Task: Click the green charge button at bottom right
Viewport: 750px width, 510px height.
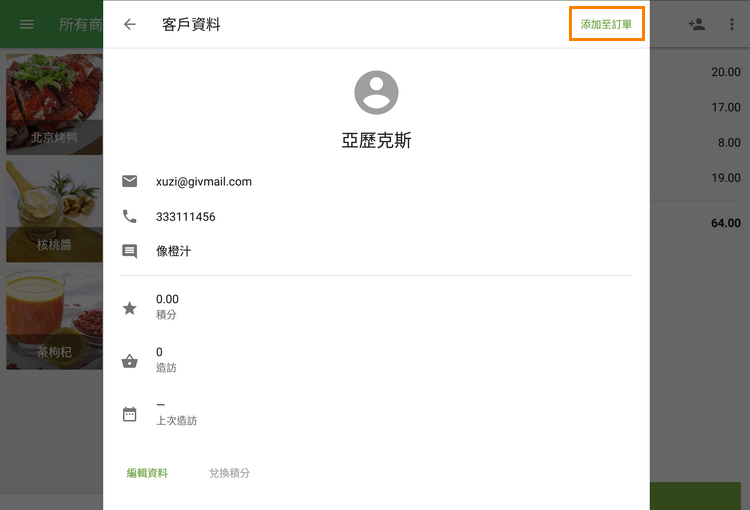Action: click(x=695, y=496)
